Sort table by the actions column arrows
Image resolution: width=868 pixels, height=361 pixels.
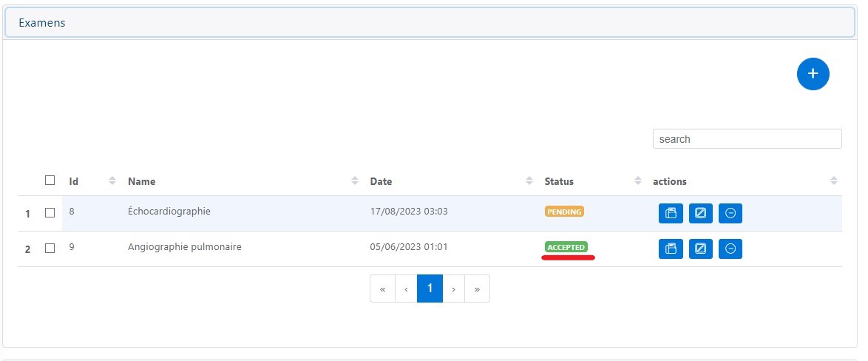pyautogui.click(x=834, y=180)
